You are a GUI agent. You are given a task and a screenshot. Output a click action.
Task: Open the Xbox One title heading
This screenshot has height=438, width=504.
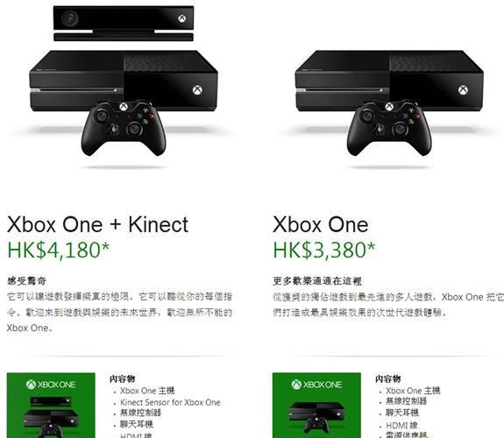point(321,224)
